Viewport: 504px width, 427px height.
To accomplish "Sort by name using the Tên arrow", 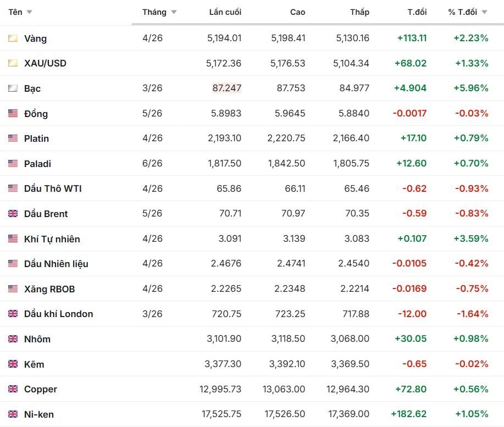I will tap(29, 12).
